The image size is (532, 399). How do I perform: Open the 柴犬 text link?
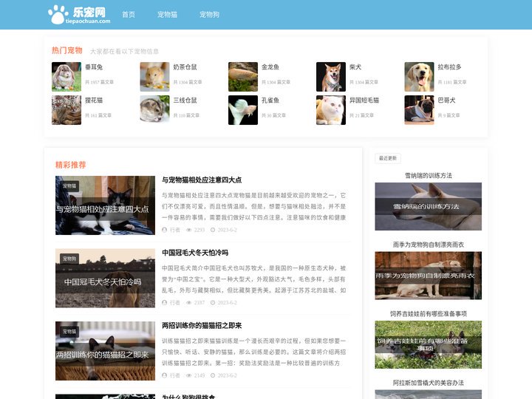(355, 67)
